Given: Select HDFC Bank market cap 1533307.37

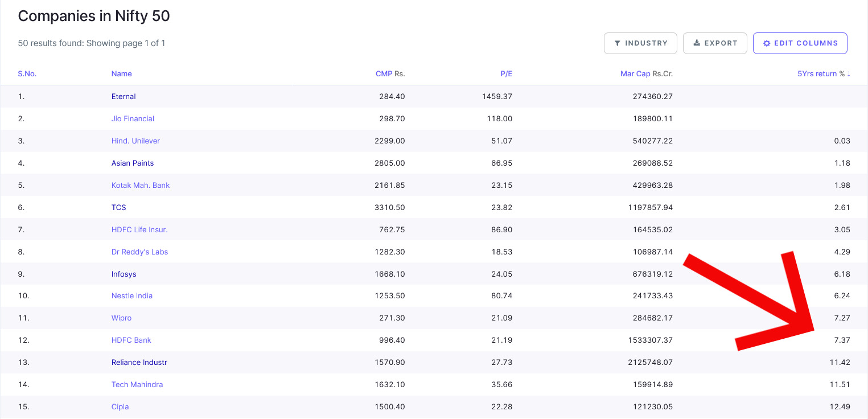Looking at the screenshot, I should [649, 340].
